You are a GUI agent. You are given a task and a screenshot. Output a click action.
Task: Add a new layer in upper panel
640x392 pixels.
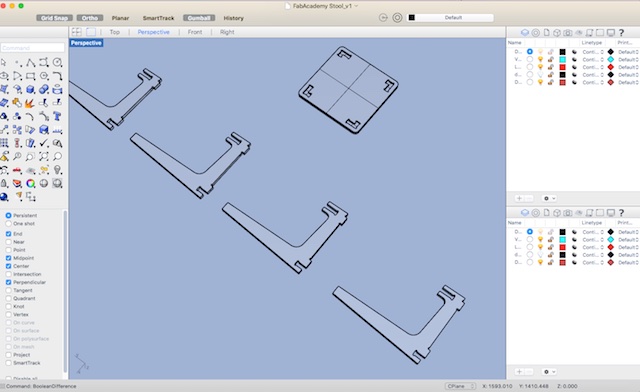pyautogui.click(x=519, y=198)
